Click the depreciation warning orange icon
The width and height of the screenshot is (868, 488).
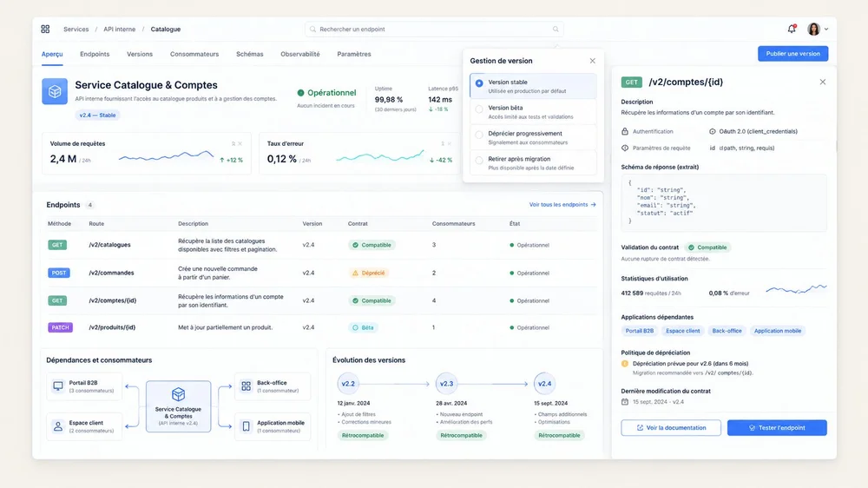pyautogui.click(x=625, y=363)
